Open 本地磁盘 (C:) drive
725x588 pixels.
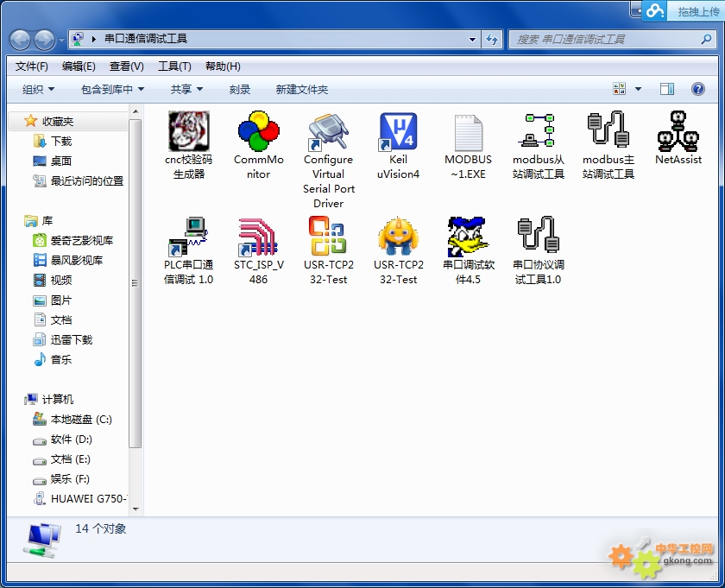click(72, 420)
